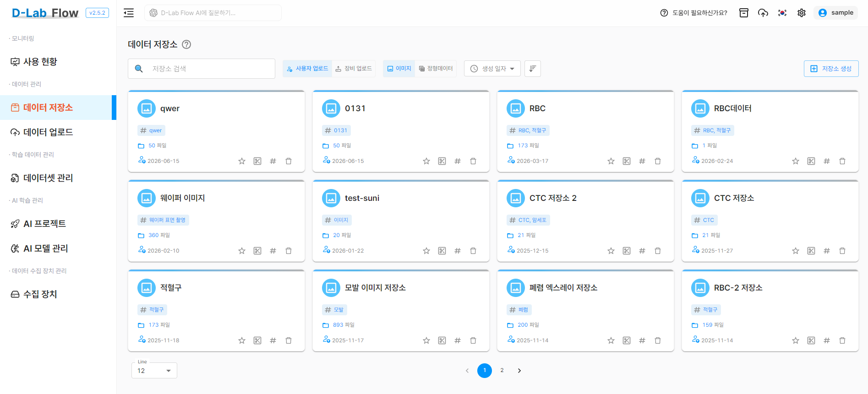Toggle 정형데이터 data type filter

pos(436,69)
